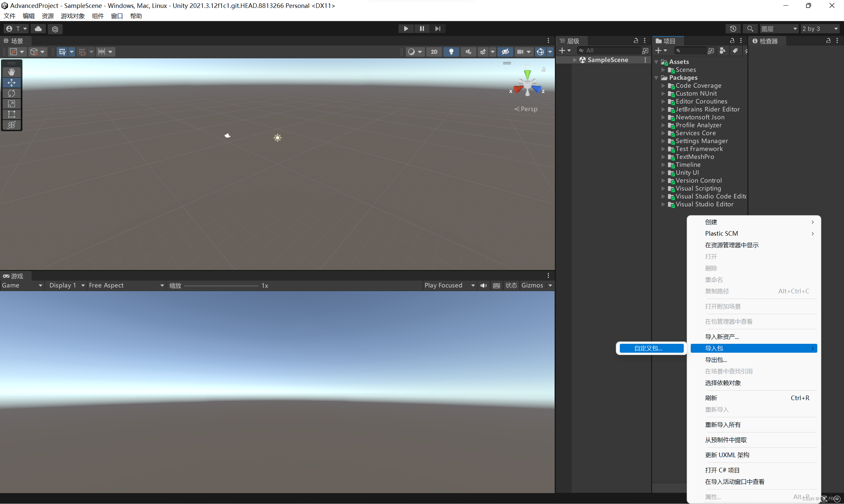Viewport: 844px width, 504px height.
Task: Choose 导出包... from context menu
Action: pyautogui.click(x=716, y=360)
